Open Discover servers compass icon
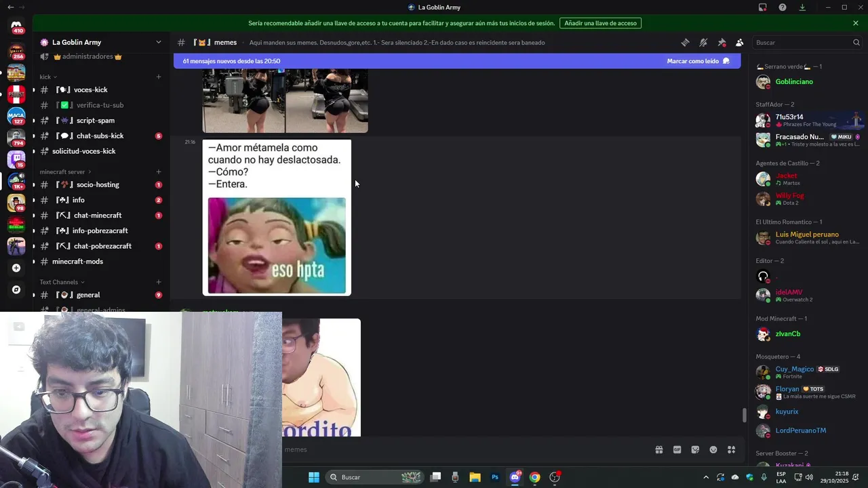 tap(16, 289)
